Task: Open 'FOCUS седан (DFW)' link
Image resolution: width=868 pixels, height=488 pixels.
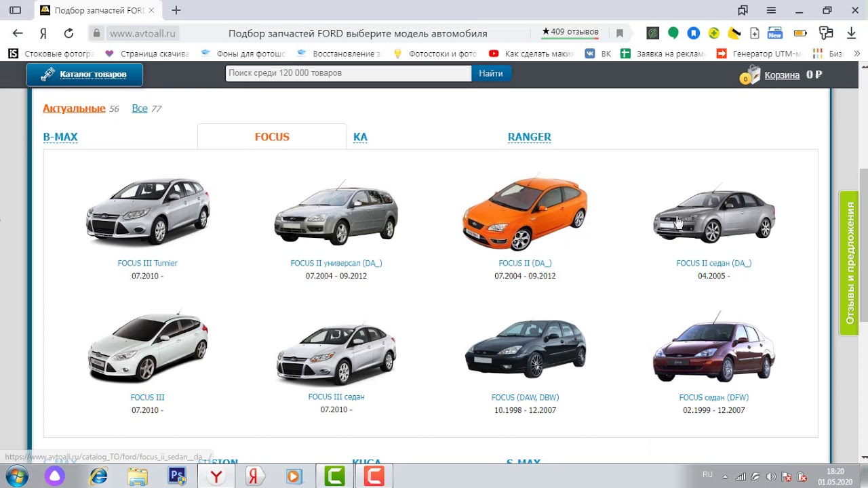Action: pos(713,397)
